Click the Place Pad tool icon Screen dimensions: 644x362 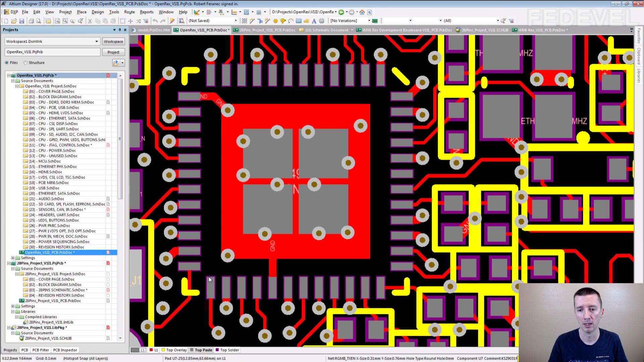pos(275,21)
